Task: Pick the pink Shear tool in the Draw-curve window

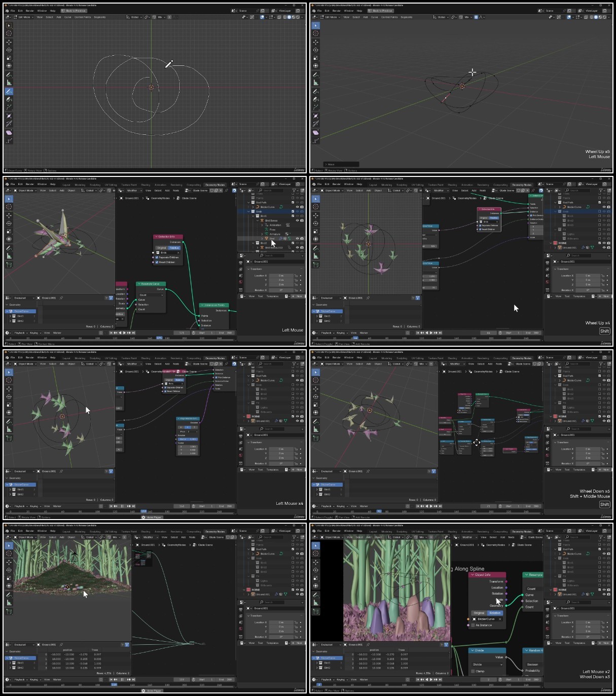Action: (x=9, y=132)
